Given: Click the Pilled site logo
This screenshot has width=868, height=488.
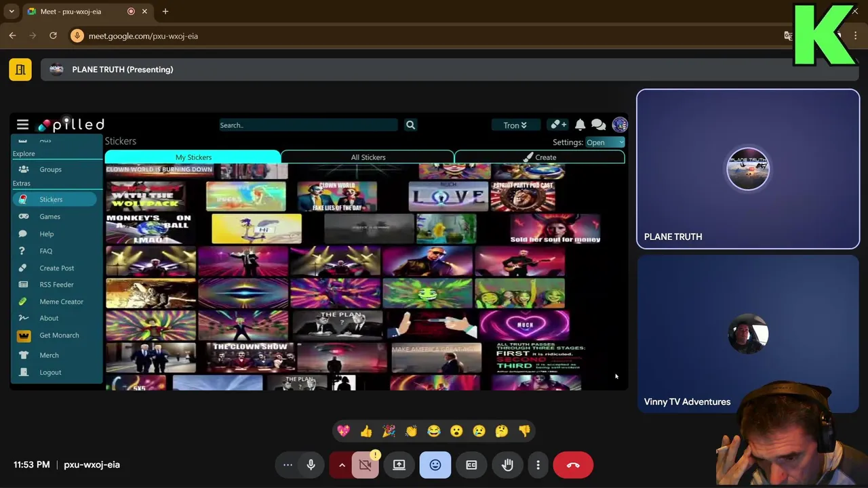Looking at the screenshot, I should tap(71, 125).
